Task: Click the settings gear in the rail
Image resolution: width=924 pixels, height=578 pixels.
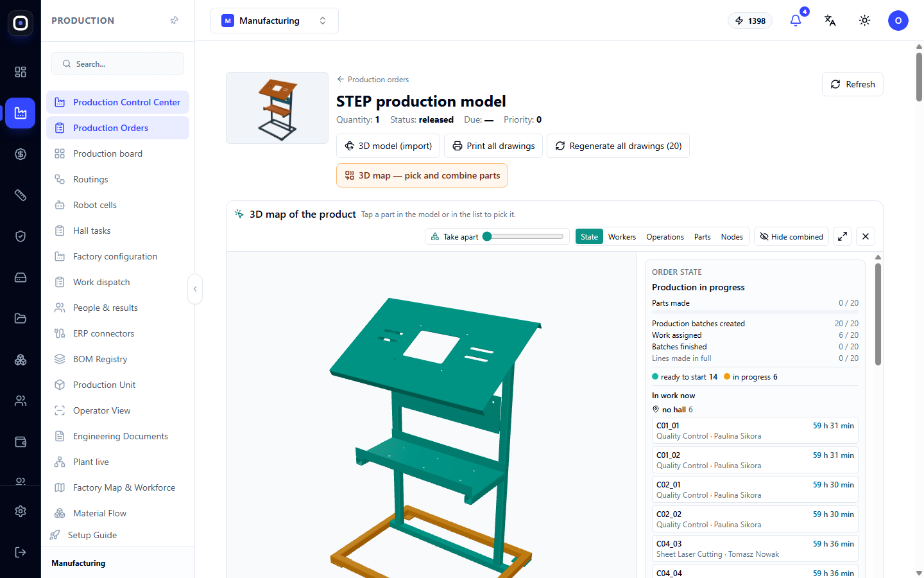Action: (21, 511)
